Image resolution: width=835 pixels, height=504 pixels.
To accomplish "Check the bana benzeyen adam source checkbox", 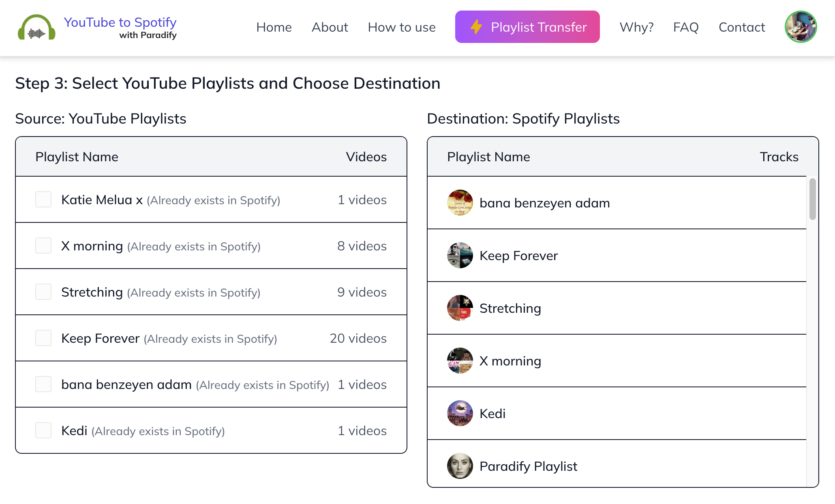I will 43,384.
